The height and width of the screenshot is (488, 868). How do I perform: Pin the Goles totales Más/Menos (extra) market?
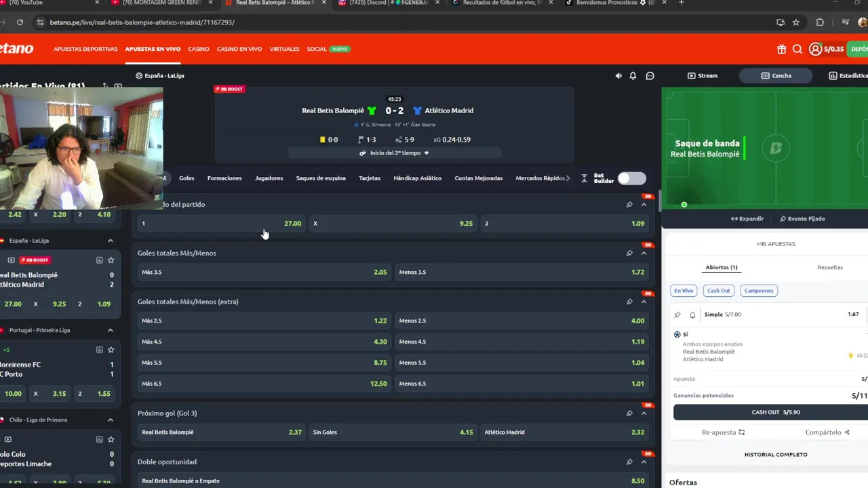629,302
